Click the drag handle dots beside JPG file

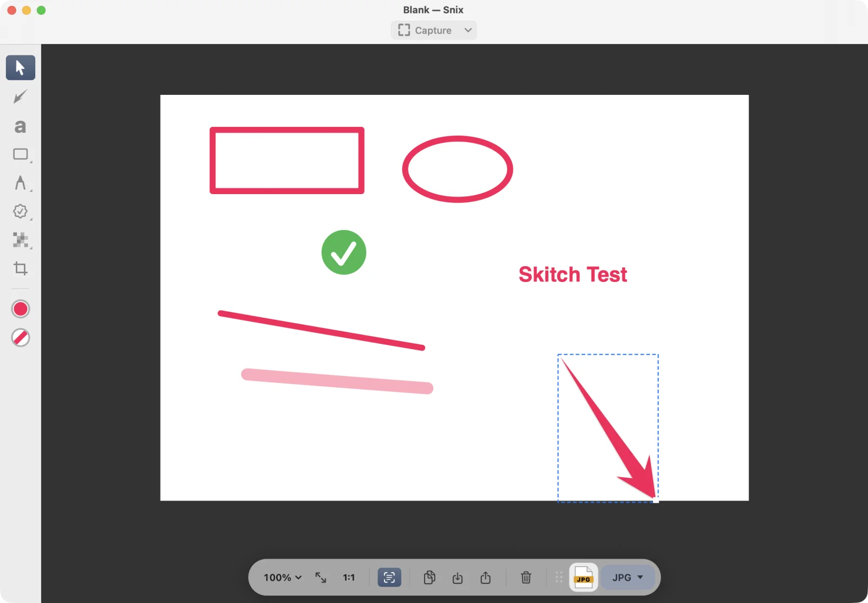pyautogui.click(x=559, y=578)
